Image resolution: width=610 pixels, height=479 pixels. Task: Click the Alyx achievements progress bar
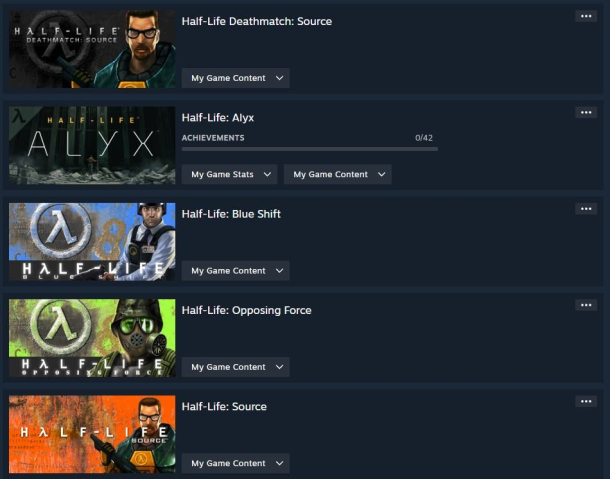(310, 149)
